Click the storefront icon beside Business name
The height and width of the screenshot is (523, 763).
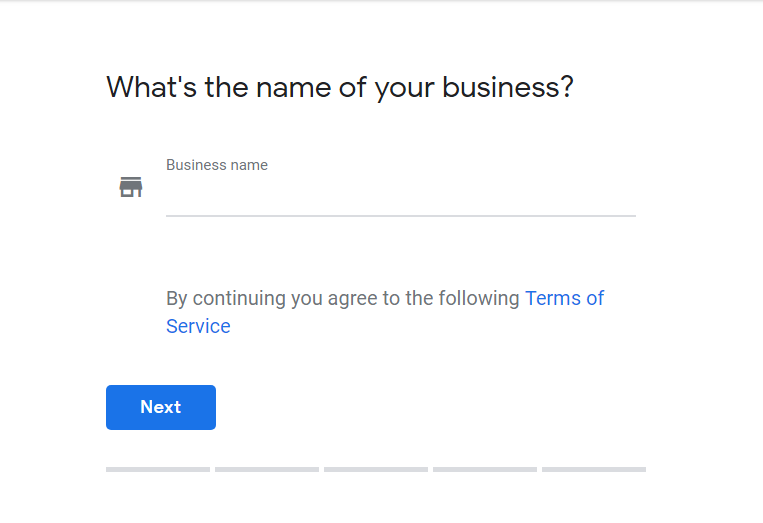click(131, 187)
